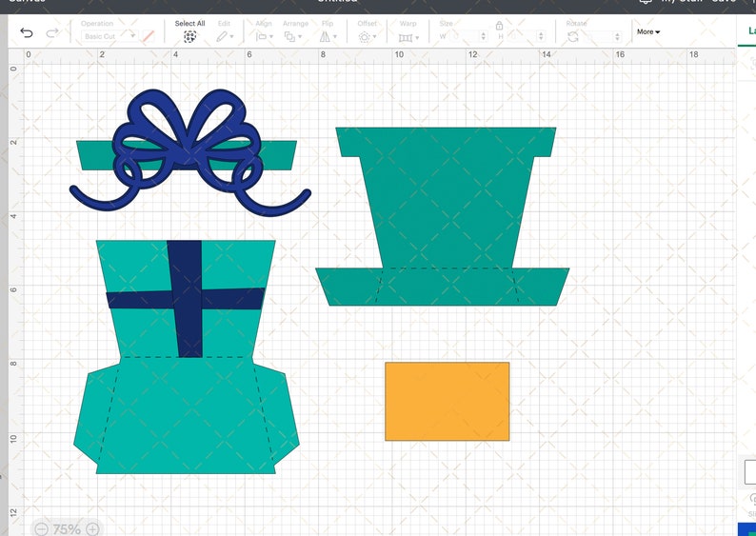Screen dimensions: 756x536
Task: Open the Basic Cut operation dropdown
Action: pyautogui.click(x=108, y=36)
